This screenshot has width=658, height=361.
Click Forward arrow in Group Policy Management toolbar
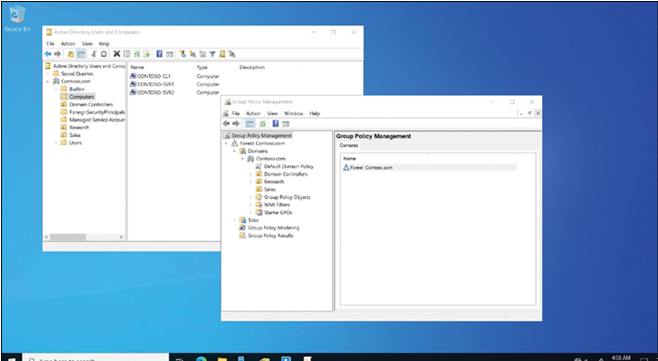click(x=236, y=123)
